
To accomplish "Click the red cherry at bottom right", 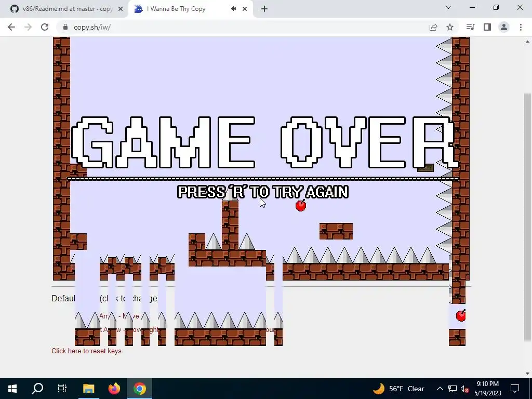I will click(x=461, y=315).
